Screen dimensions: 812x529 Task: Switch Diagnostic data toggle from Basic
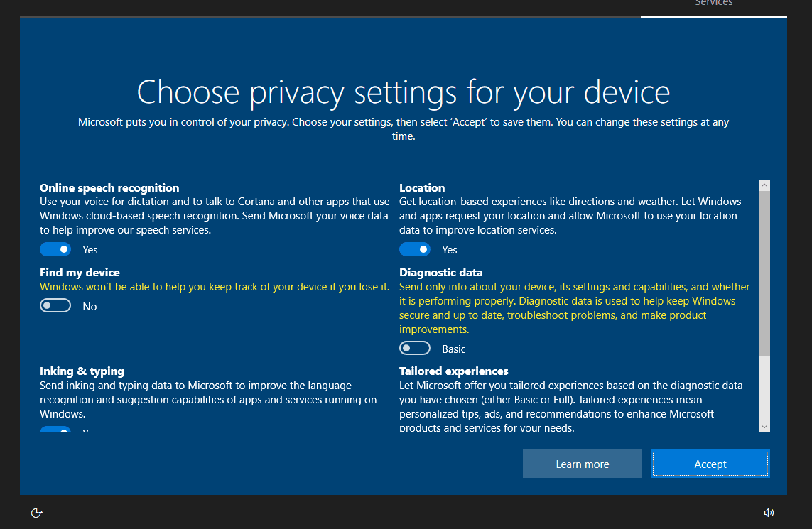(415, 349)
